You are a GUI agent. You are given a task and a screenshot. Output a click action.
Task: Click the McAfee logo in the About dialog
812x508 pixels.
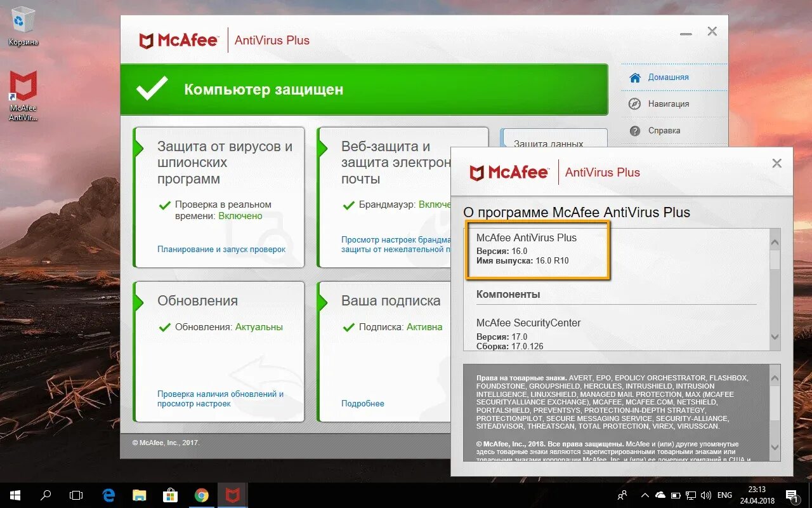(x=509, y=172)
